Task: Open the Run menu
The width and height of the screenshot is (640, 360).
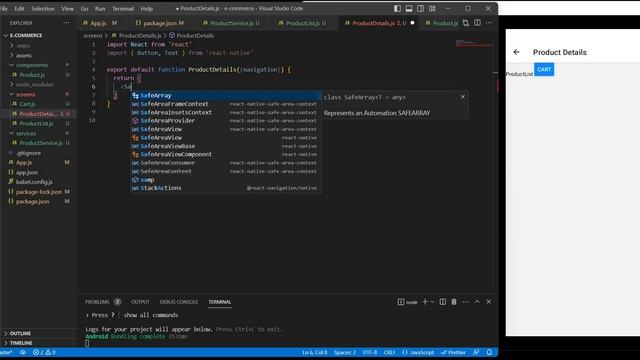Action: tap(100, 8)
